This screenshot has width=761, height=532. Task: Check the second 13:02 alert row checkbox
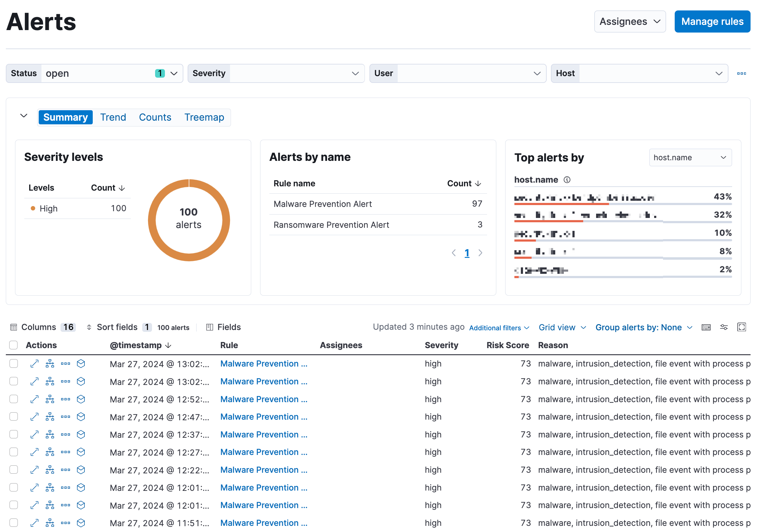click(x=14, y=382)
